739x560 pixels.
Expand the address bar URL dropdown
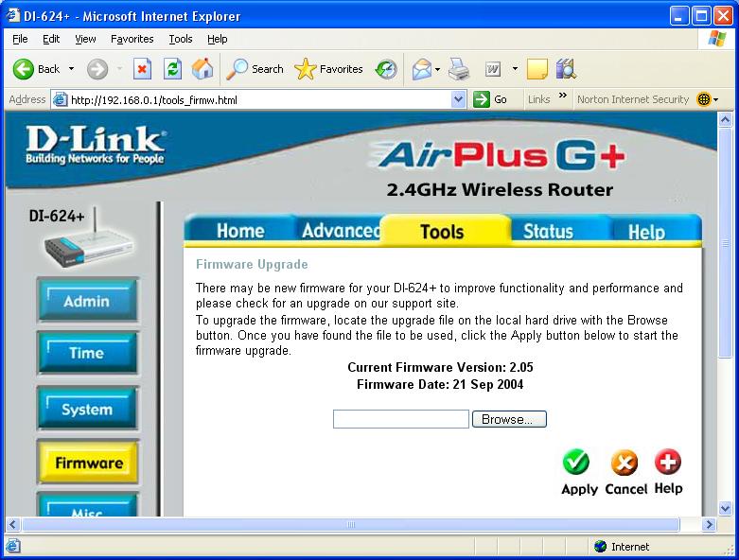tap(458, 99)
